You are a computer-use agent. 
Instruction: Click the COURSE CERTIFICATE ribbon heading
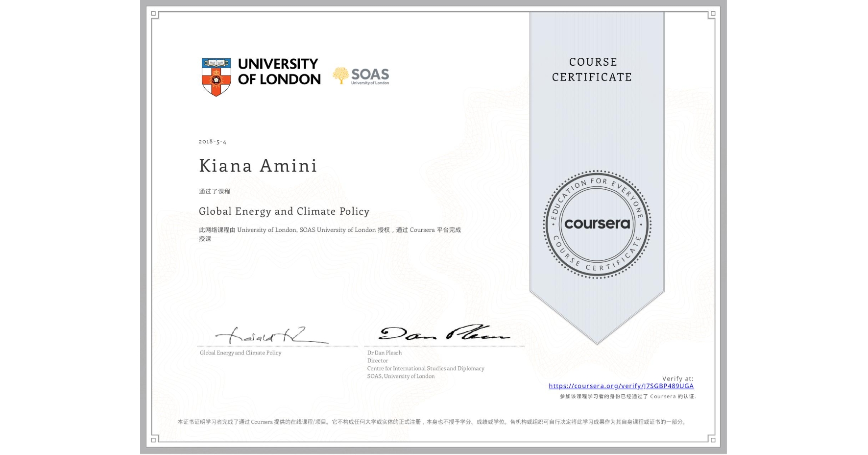[592, 69]
